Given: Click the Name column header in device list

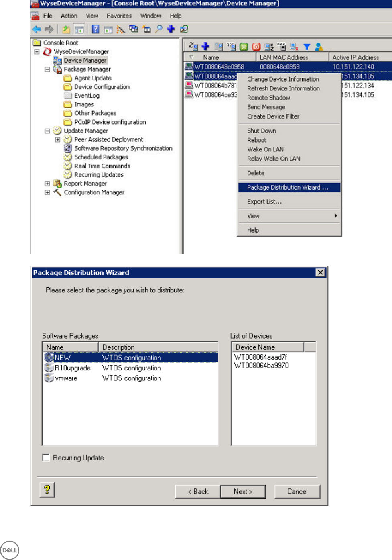Looking at the screenshot, I should (x=220, y=57).
